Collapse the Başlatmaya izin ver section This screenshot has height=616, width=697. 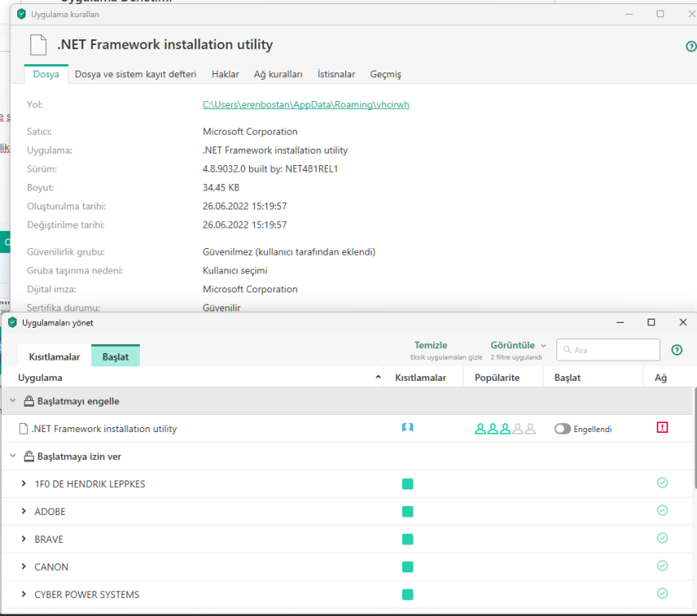coord(12,457)
